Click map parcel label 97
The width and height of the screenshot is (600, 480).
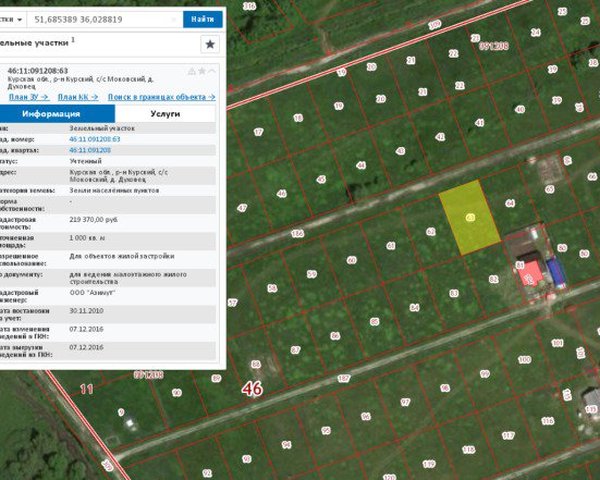point(405,402)
